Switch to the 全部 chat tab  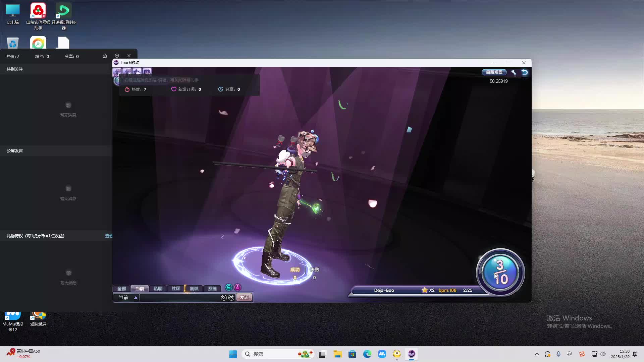pos(121,289)
